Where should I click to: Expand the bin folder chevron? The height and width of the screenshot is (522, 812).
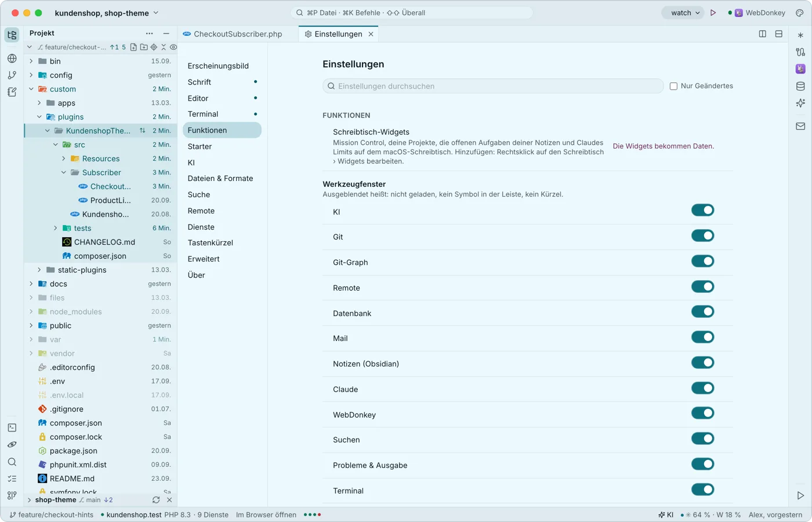click(31, 61)
